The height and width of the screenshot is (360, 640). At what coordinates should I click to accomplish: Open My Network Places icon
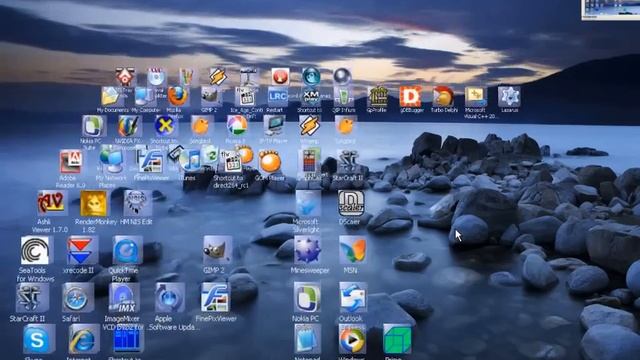point(111,160)
